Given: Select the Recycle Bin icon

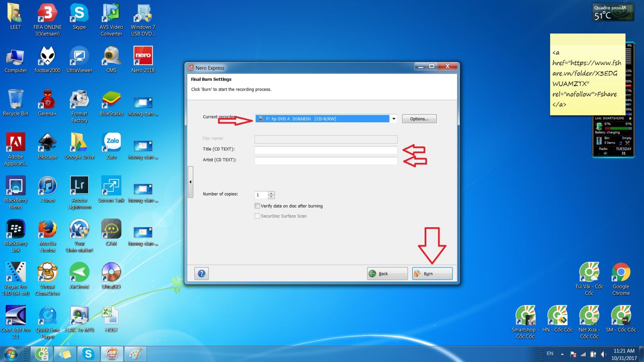Looking at the screenshot, I should click(x=15, y=103).
